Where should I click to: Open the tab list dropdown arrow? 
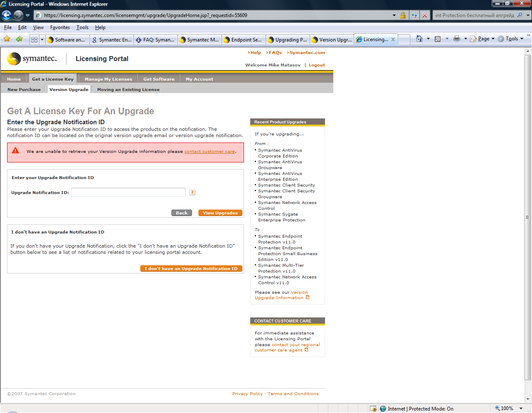[x=42, y=39]
